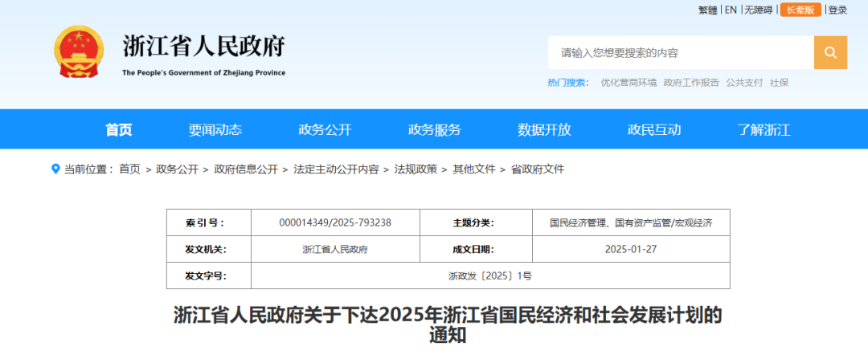Switch language to EN
This screenshot has width=868, height=355.
731,10
